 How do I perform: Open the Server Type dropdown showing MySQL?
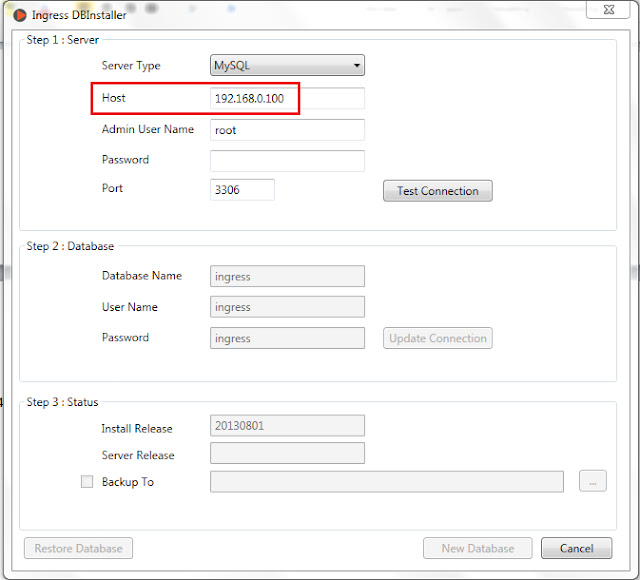click(287, 65)
